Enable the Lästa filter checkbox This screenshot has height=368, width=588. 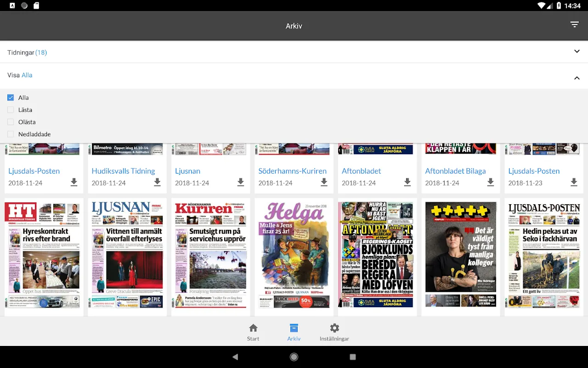pos(11,110)
